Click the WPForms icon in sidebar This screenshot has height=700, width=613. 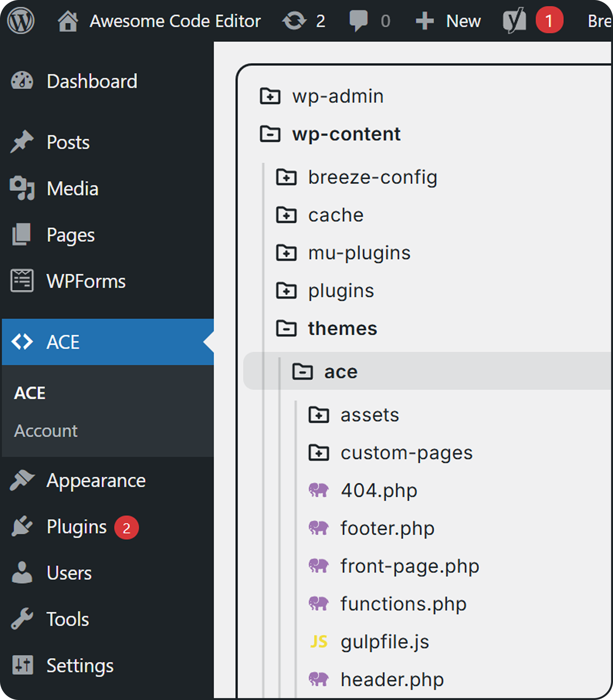tap(22, 281)
